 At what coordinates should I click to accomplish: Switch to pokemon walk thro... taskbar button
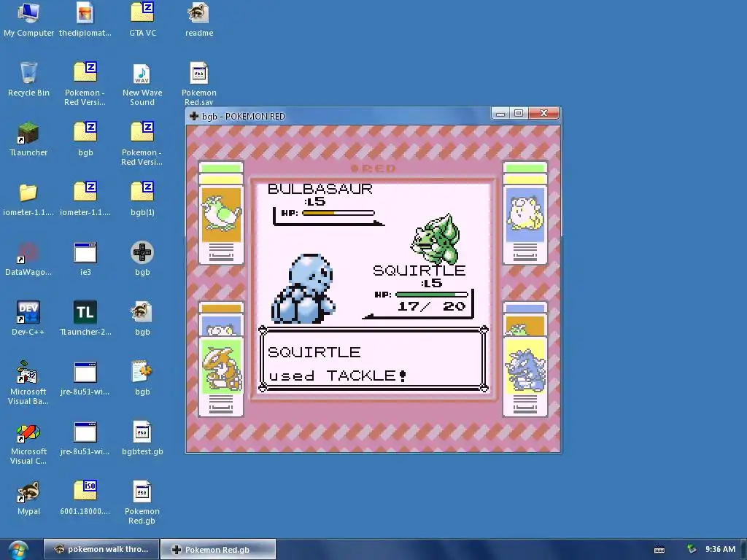click(101, 549)
